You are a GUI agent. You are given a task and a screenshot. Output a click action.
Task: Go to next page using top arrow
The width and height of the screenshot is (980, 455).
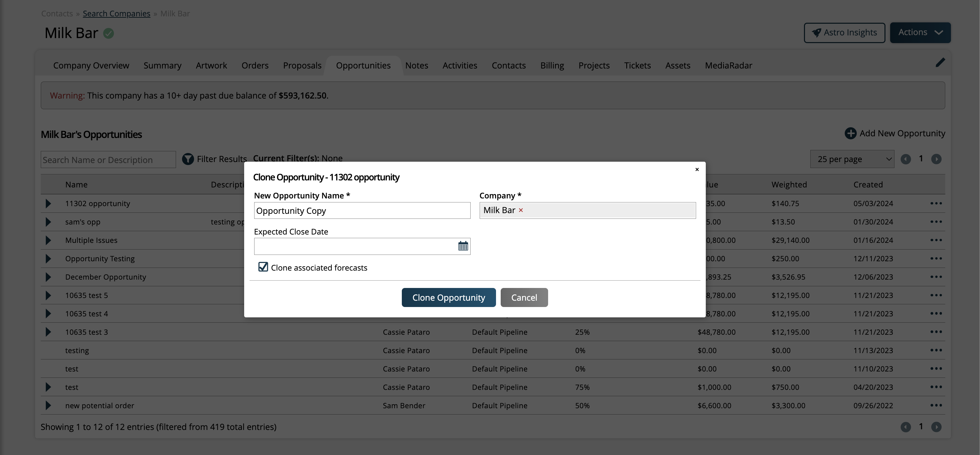pyautogui.click(x=936, y=159)
